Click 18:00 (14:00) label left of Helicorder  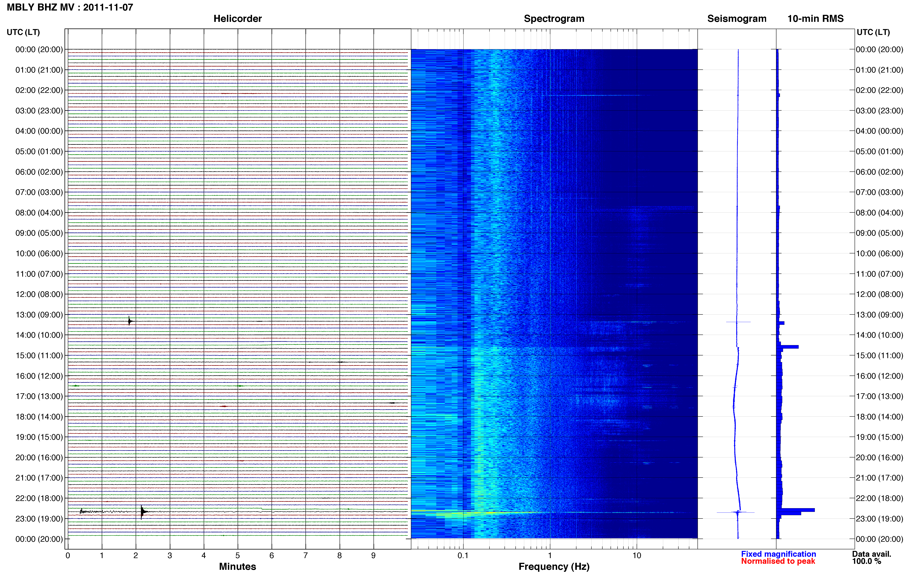pyautogui.click(x=39, y=417)
